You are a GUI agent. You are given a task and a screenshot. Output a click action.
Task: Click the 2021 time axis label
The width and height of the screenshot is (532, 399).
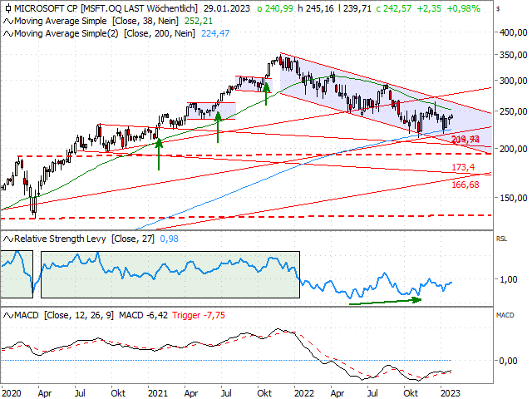point(157,393)
